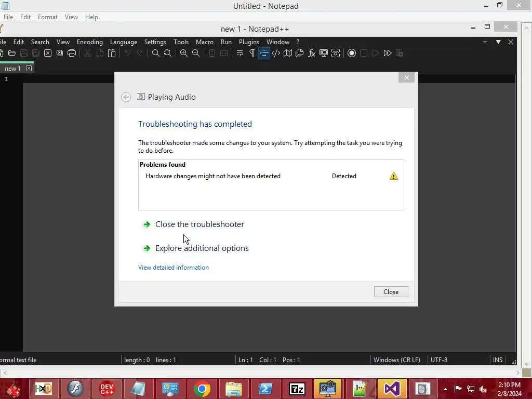Screen dimensions: 532x399
Task: Click the Save icon in Notepad++ toolbar
Action: (24, 53)
